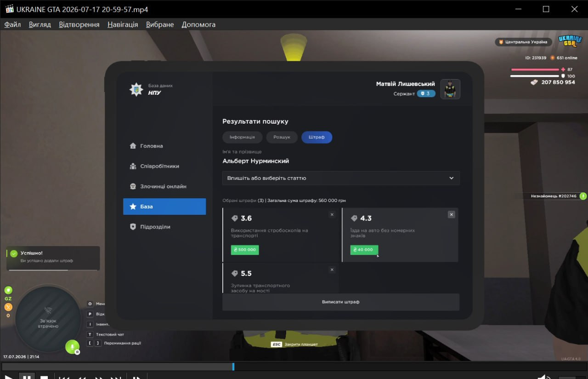Image resolution: width=588 pixels, height=379 pixels.
Task: Open the Вибране menu
Action: tap(160, 24)
